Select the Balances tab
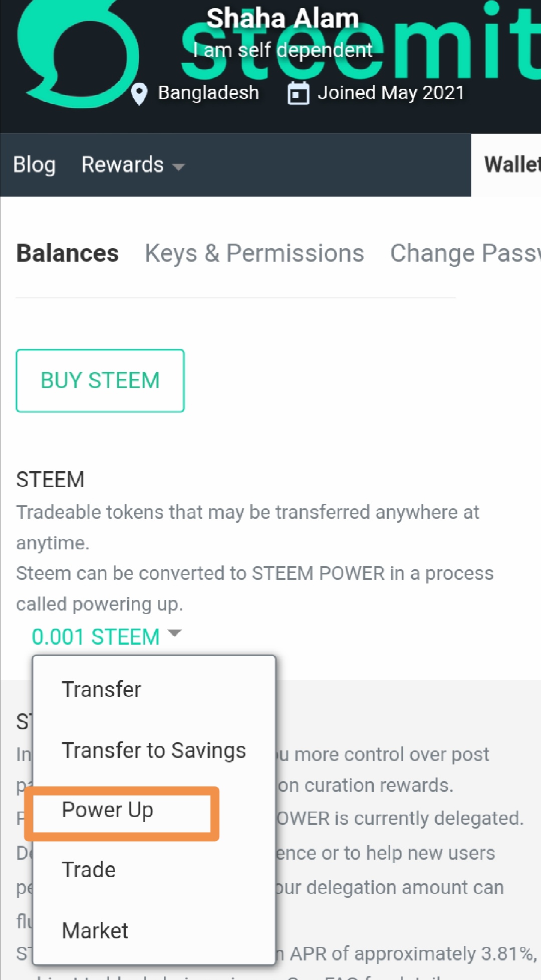Screen dimensions: 541x980 (x=67, y=253)
